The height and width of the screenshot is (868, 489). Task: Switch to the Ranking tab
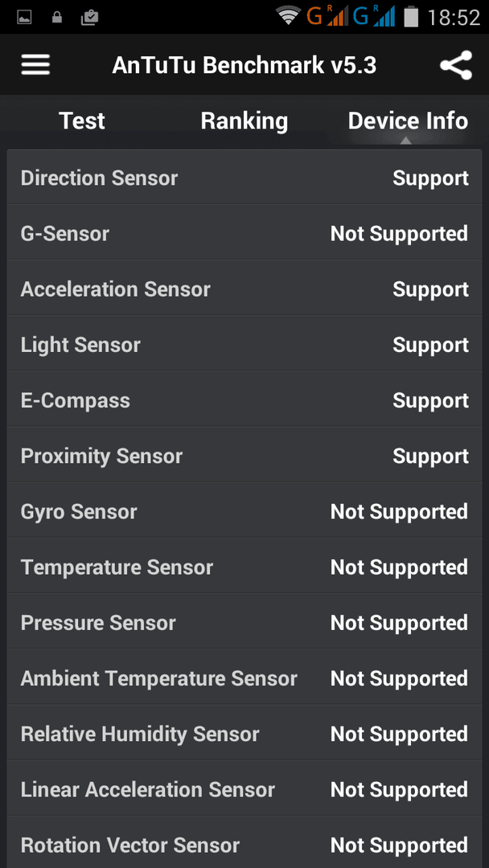point(244,121)
